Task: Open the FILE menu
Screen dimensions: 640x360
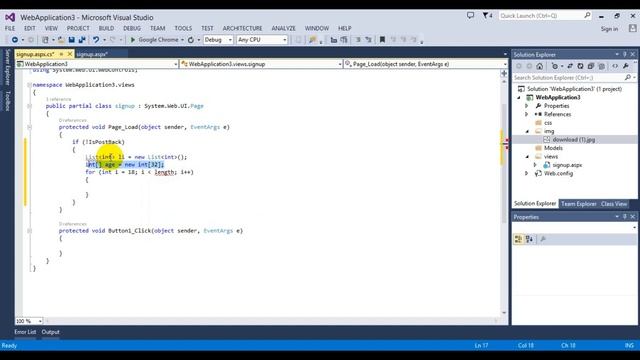Action: [10, 28]
